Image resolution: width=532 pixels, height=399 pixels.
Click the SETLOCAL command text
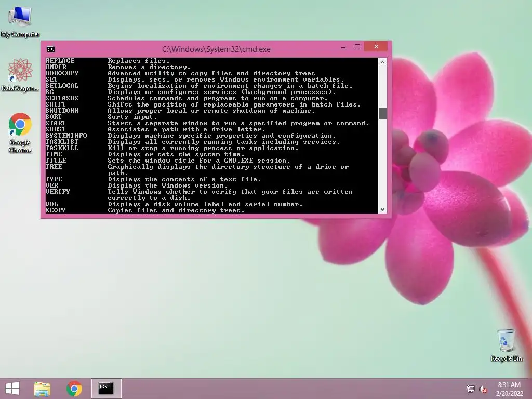tap(62, 86)
